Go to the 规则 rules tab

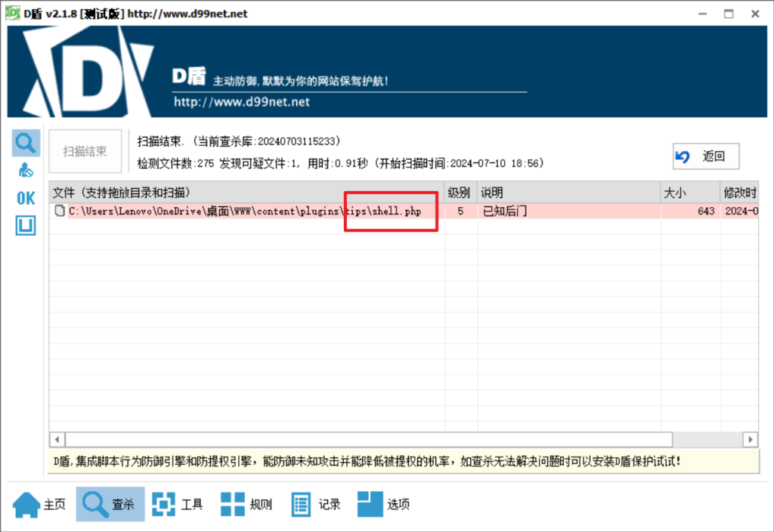246,504
